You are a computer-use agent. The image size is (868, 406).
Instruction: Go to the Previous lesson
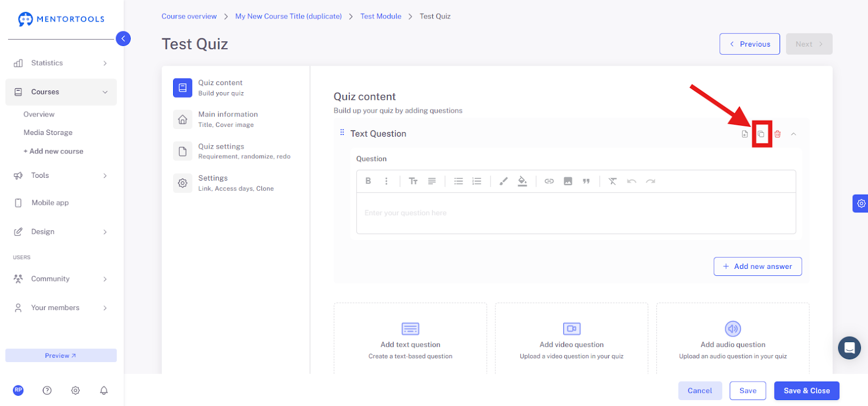[750, 44]
